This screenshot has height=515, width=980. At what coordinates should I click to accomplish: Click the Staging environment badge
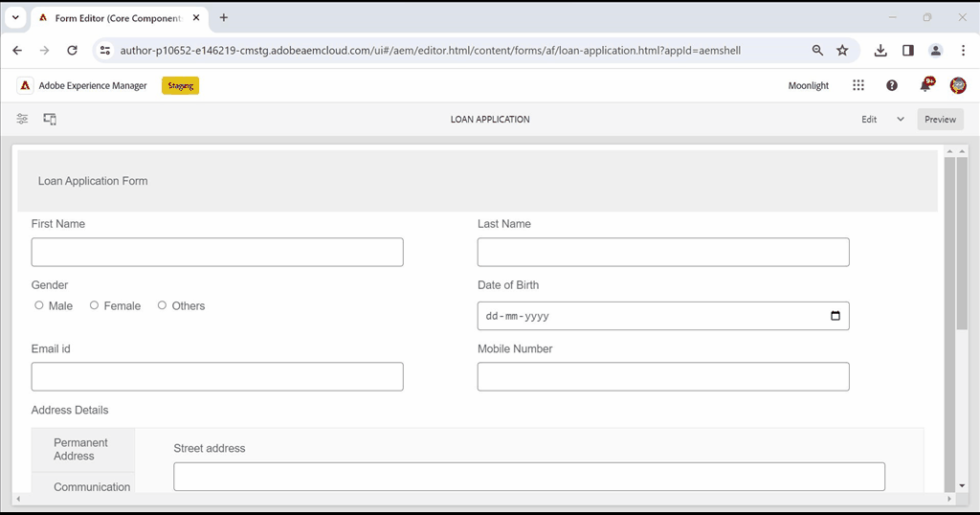tap(181, 85)
